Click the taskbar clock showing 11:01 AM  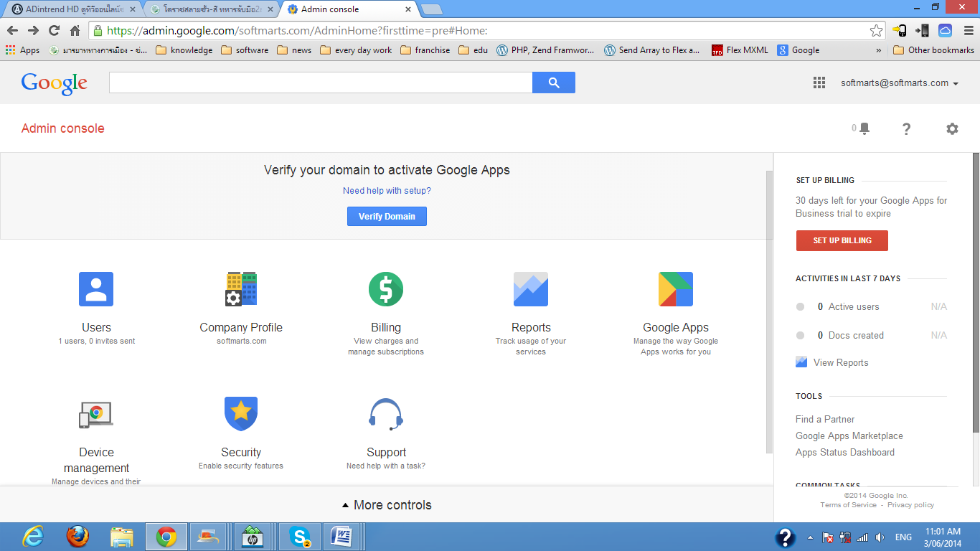tap(943, 537)
